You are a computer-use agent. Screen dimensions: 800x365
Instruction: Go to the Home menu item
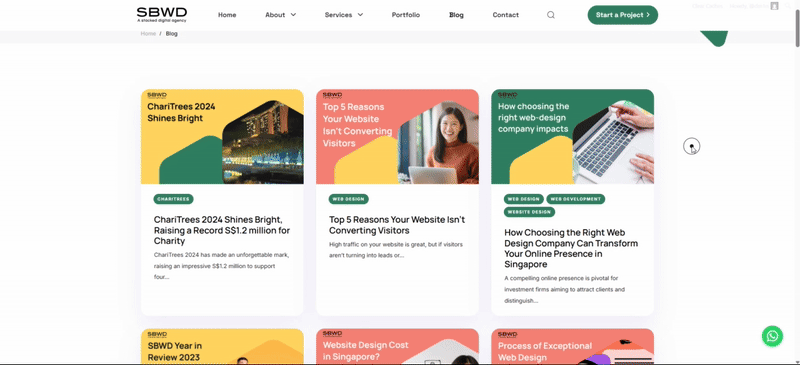[227, 15]
